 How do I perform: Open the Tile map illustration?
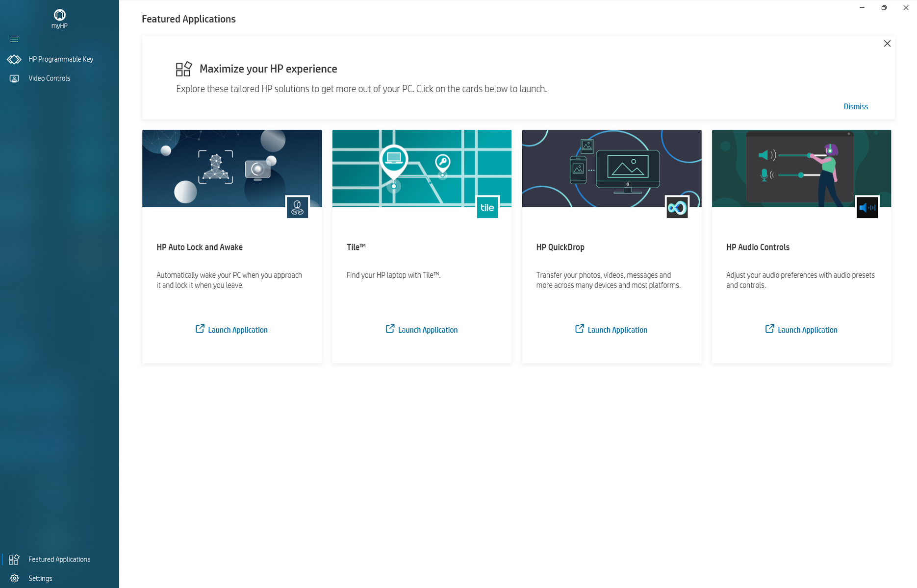pos(422,168)
